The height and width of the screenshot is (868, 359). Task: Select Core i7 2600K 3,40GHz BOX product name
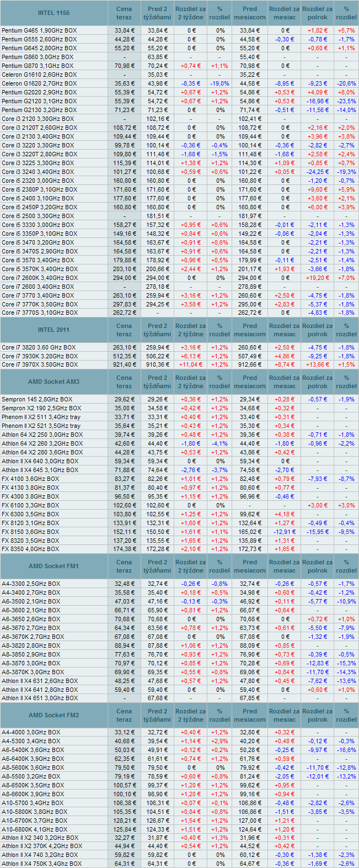click(40, 278)
